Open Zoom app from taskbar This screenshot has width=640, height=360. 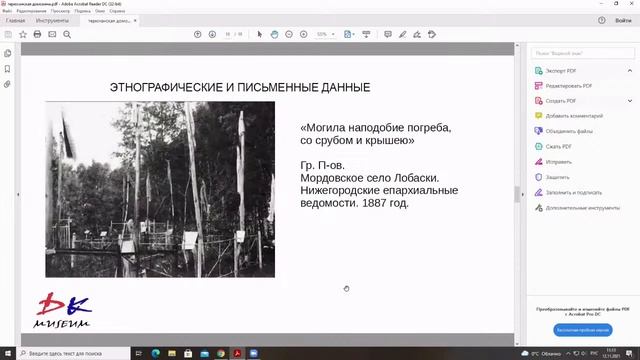point(253,353)
